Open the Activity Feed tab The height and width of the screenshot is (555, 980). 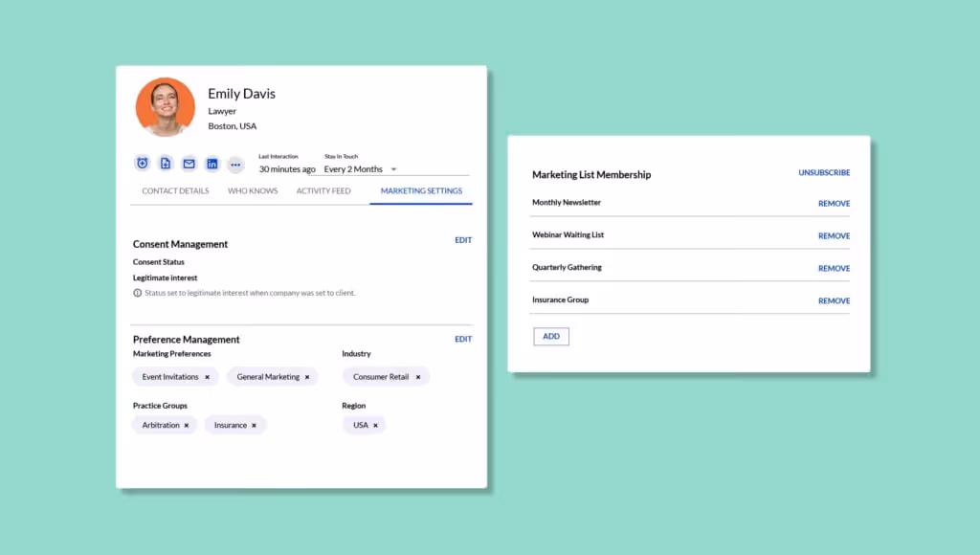tap(323, 190)
